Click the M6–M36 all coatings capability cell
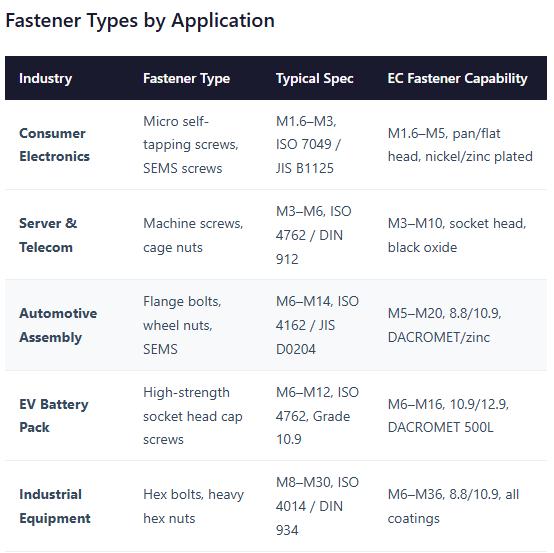554x553 pixels. [453, 506]
